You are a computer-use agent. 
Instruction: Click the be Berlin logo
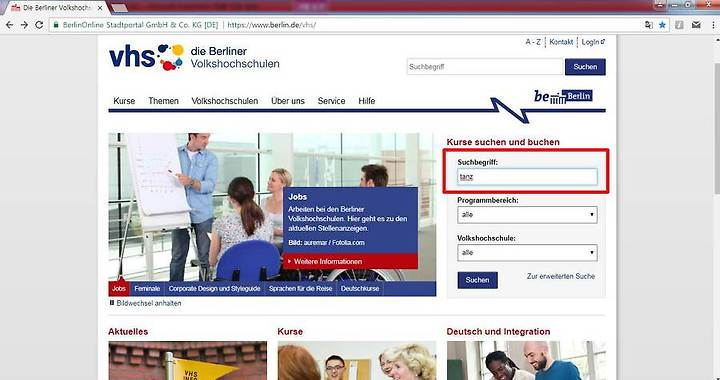coord(563,96)
